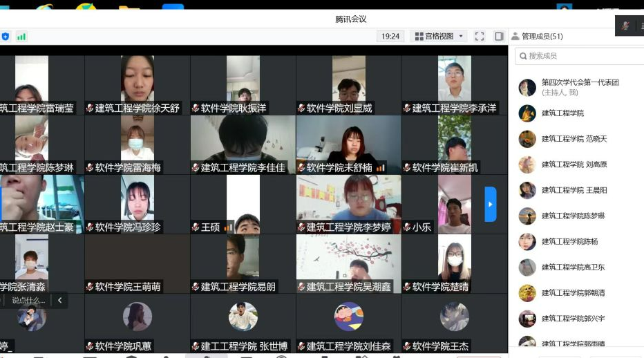Screen dimensions: 644x358
Task: Click avatar of 建筑工程学院 王晨阳
Action: pos(527,190)
